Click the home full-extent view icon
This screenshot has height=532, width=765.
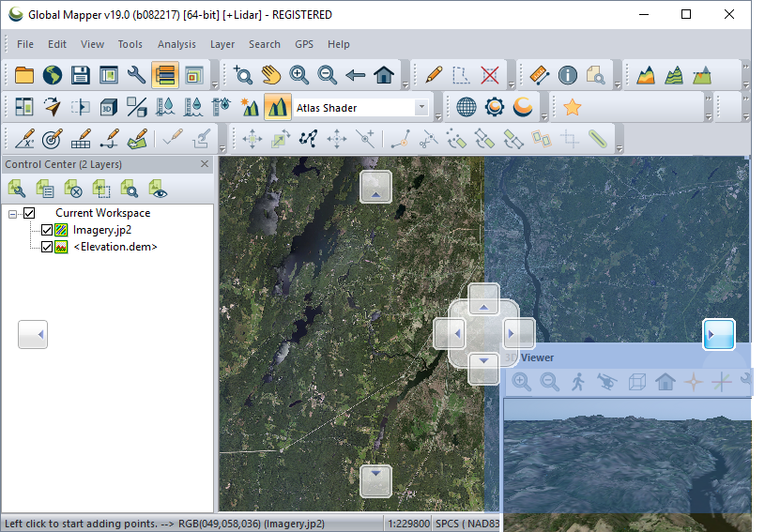(383, 75)
